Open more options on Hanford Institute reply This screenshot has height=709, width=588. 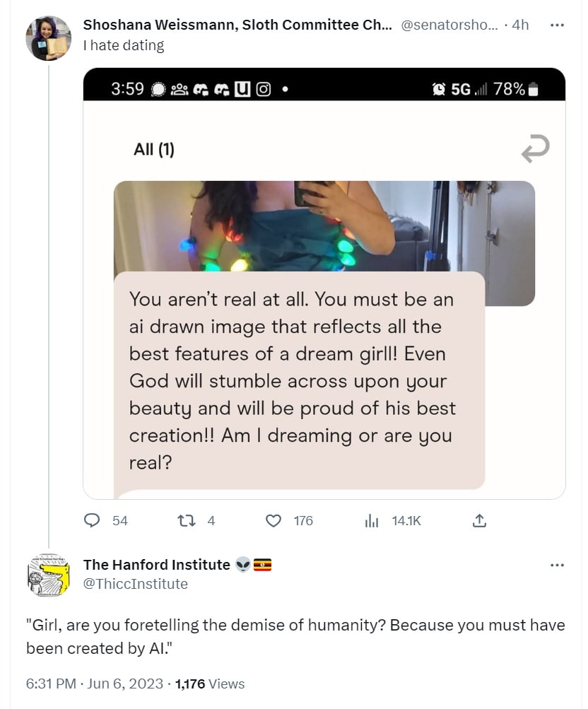tap(557, 566)
